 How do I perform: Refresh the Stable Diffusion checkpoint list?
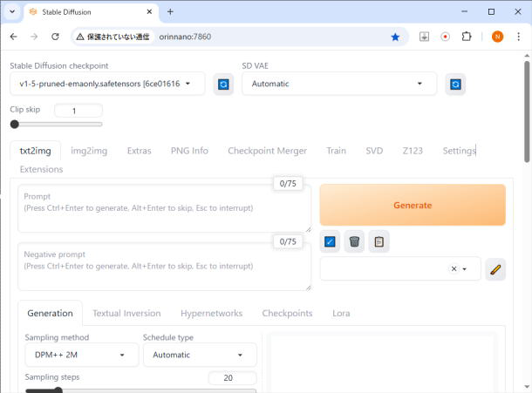[223, 84]
